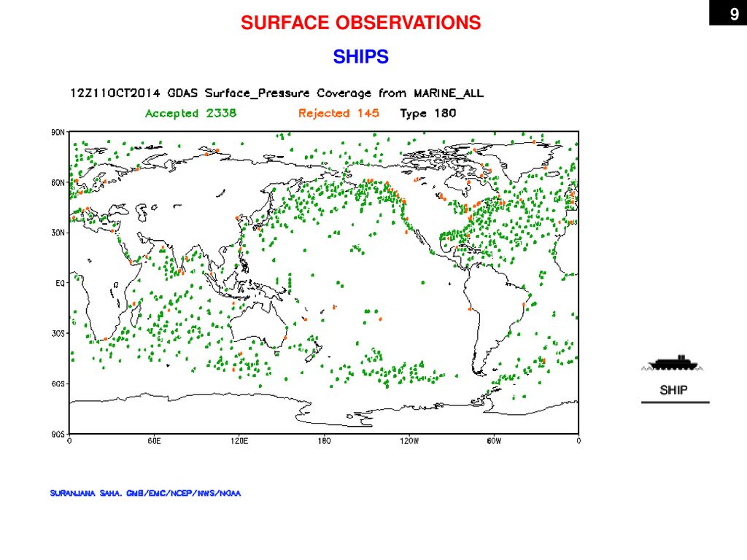Screen dimensions: 747x560
Task: Click the world map coverage plot
Action: (324, 282)
